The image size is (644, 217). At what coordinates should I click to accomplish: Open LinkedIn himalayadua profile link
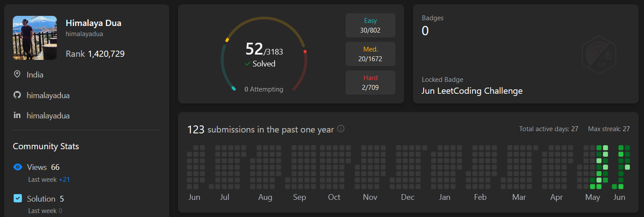pyautogui.click(x=48, y=116)
